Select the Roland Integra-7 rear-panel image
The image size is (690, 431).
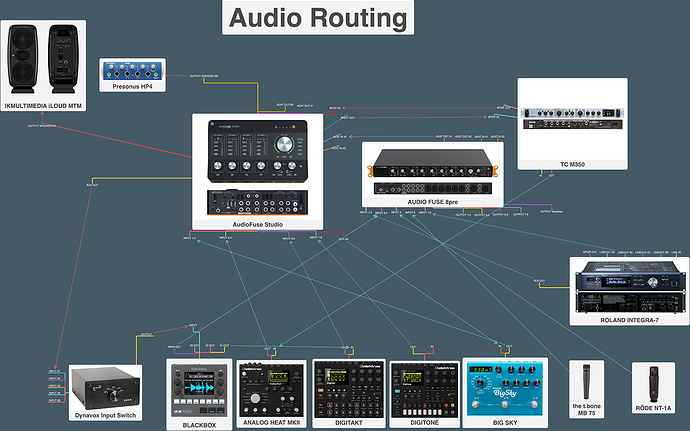[630, 302]
